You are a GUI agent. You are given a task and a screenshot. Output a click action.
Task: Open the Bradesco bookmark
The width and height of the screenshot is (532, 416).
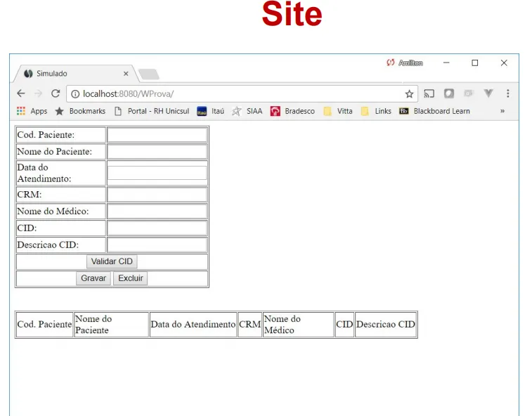[292, 111]
